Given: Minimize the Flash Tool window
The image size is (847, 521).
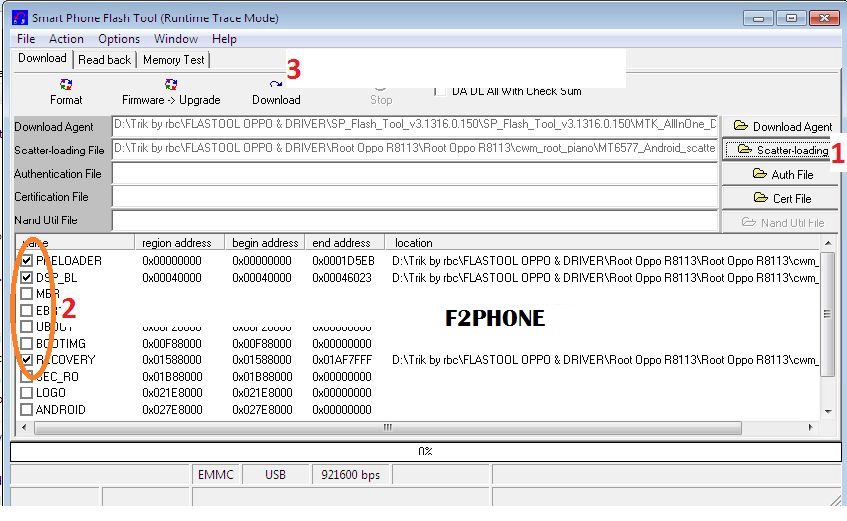Looking at the screenshot, I should pyautogui.click(x=758, y=18).
